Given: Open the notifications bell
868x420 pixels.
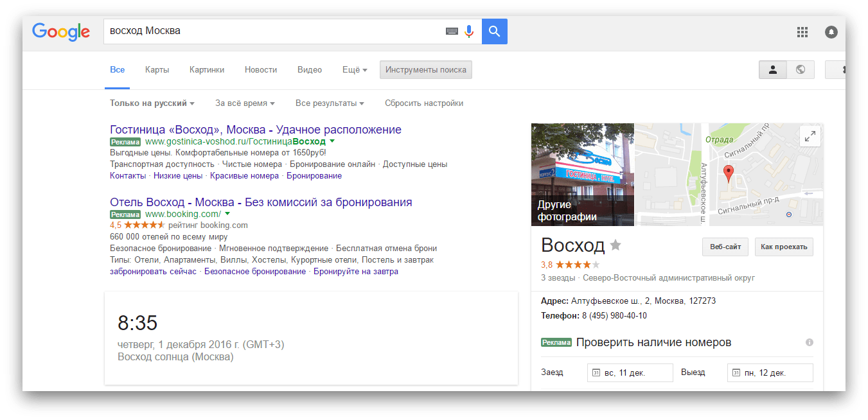Looking at the screenshot, I should point(831,31).
